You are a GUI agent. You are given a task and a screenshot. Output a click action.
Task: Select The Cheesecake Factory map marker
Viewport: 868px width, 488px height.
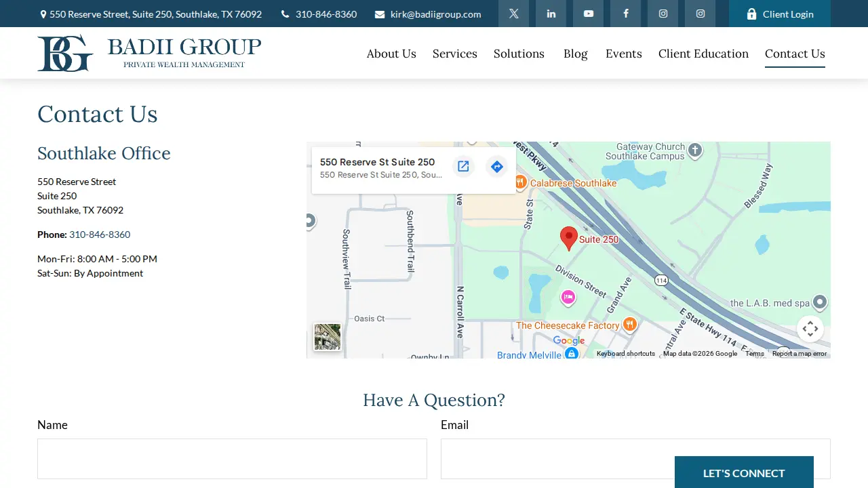tap(630, 324)
